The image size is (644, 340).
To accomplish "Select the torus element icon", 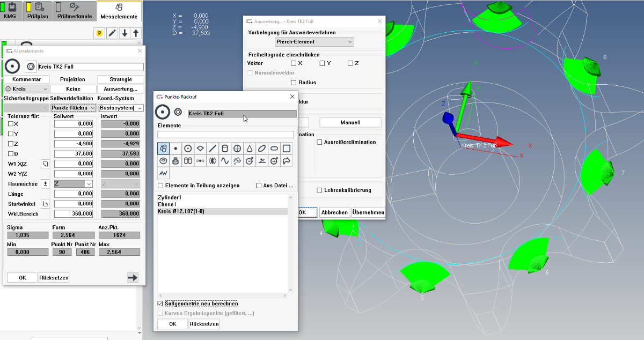I will pos(163,160).
